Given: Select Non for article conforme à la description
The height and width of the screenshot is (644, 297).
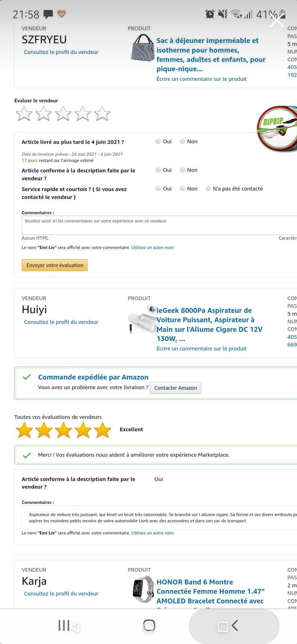Looking at the screenshot, I should [182, 170].
